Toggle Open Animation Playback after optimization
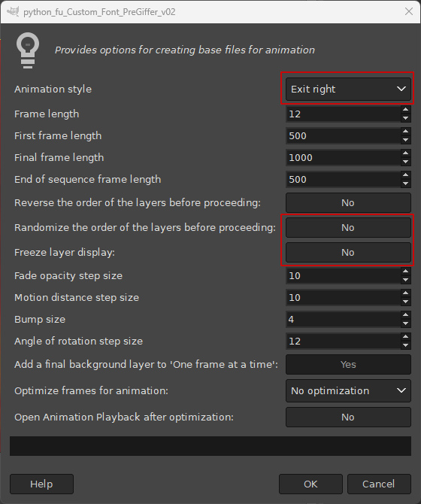The height and width of the screenshot is (504, 421). pyautogui.click(x=348, y=417)
